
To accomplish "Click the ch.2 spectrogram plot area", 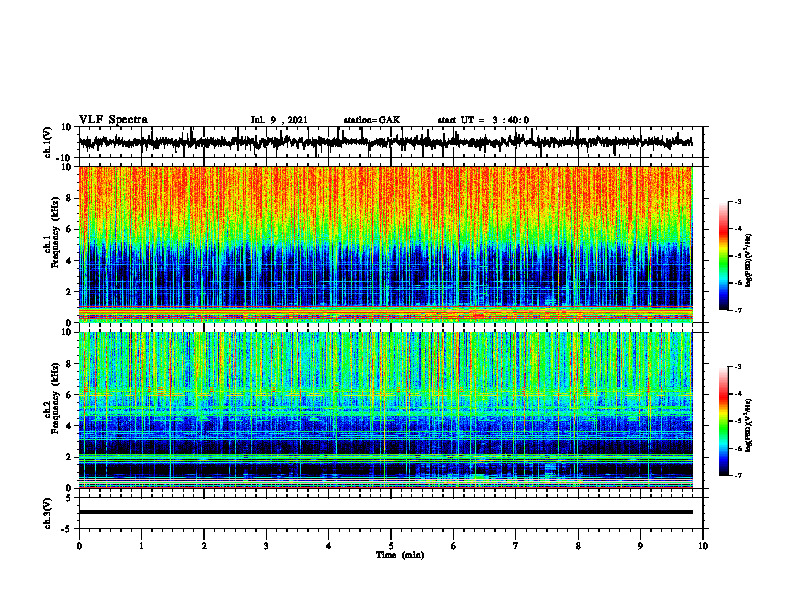I will click(x=385, y=410).
